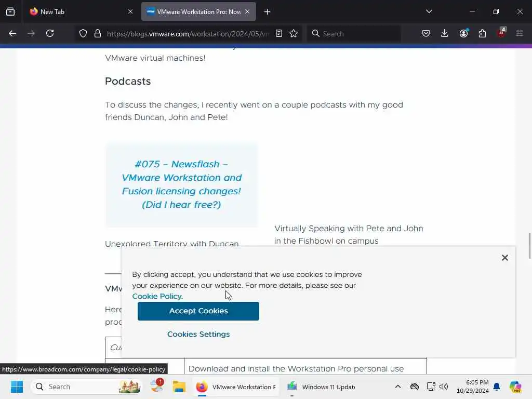Click the Firefox View icon
This screenshot has height=399, width=532.
(10, 11)
